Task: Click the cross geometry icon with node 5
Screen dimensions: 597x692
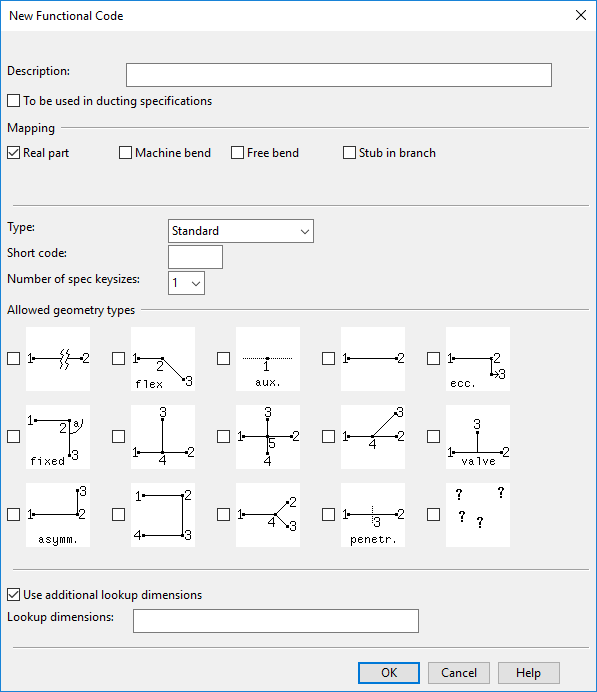Action: [x=268, y=437]
